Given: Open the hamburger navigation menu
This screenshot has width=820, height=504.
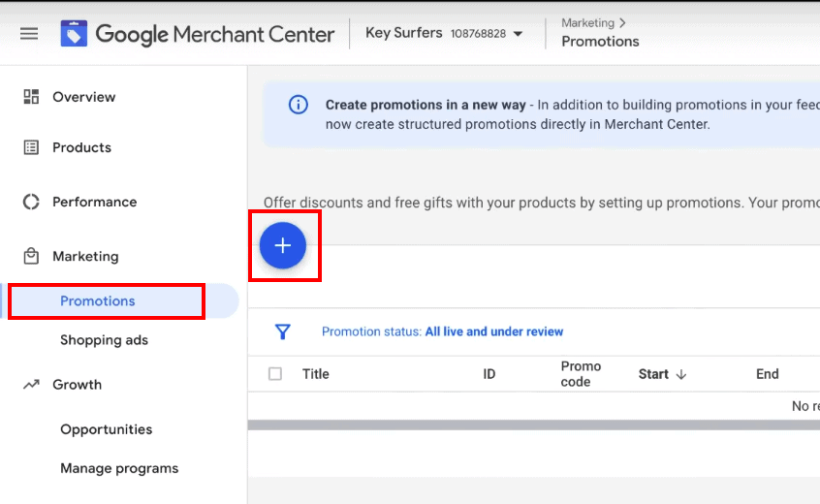Looking at the screenshot, I should coord(29,34).
